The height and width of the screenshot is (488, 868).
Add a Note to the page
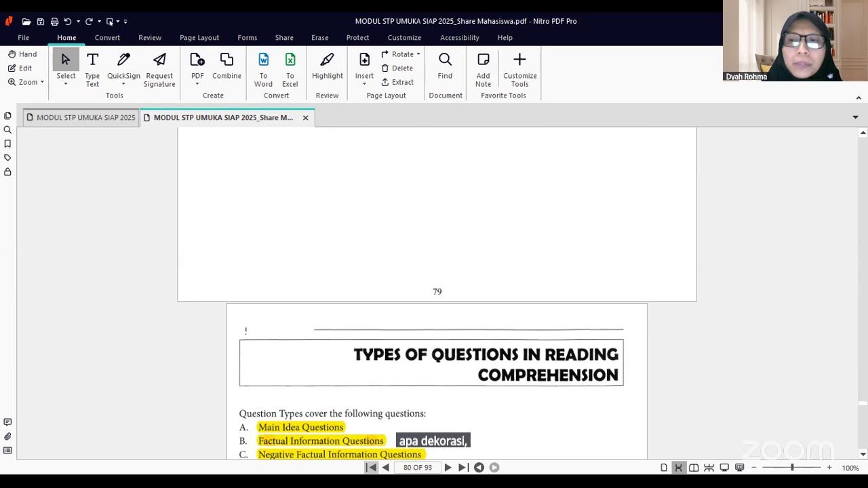pyautogui.click(x=483, y=70)
